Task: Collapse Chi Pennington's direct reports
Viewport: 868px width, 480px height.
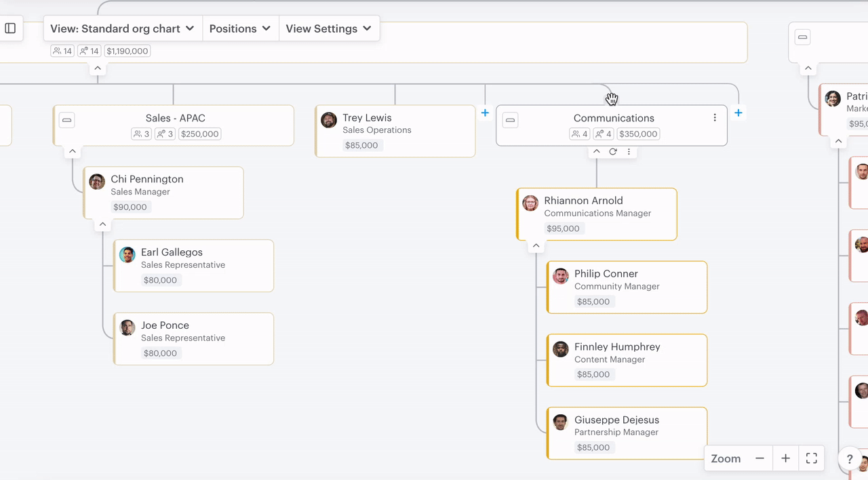Action: (x=102, y=224)
